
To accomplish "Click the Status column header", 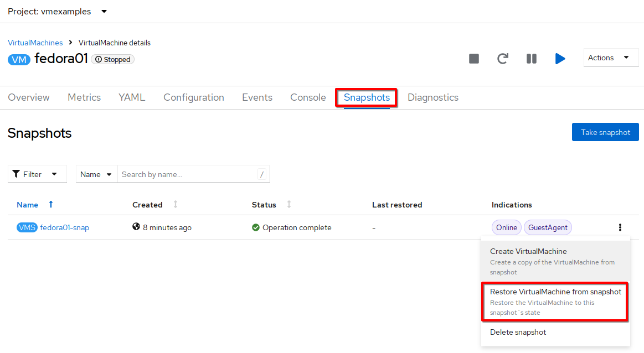I will (x=264, y=205).
